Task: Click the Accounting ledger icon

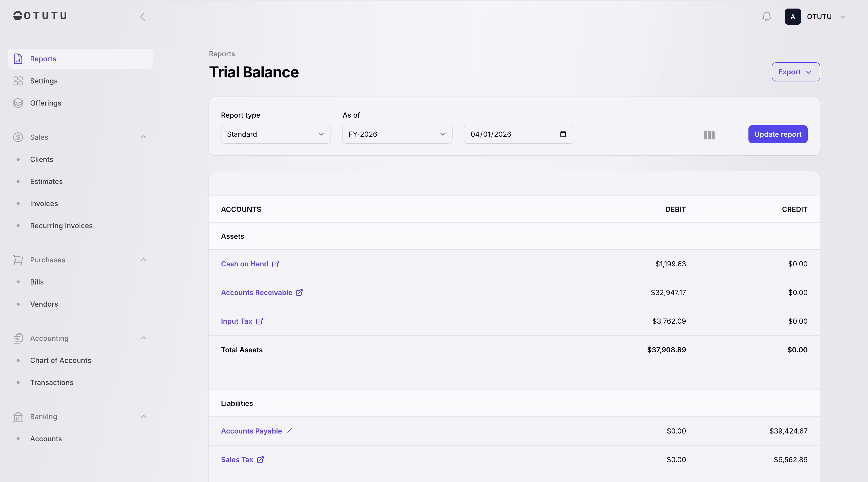Action: coord(18,338)
